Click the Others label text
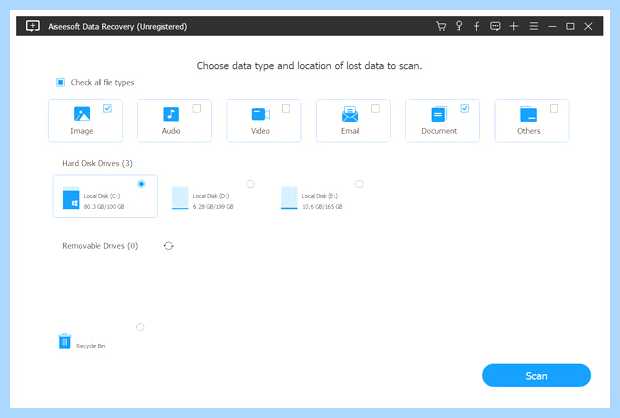This screenshot has width=620, height=418. pos(529,131)
